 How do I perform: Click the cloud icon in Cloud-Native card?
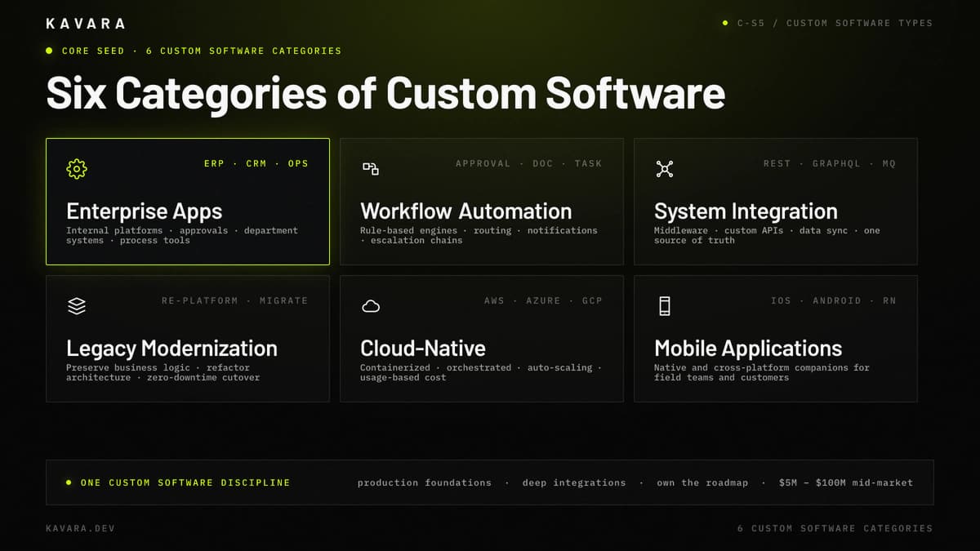click(371, 306)
